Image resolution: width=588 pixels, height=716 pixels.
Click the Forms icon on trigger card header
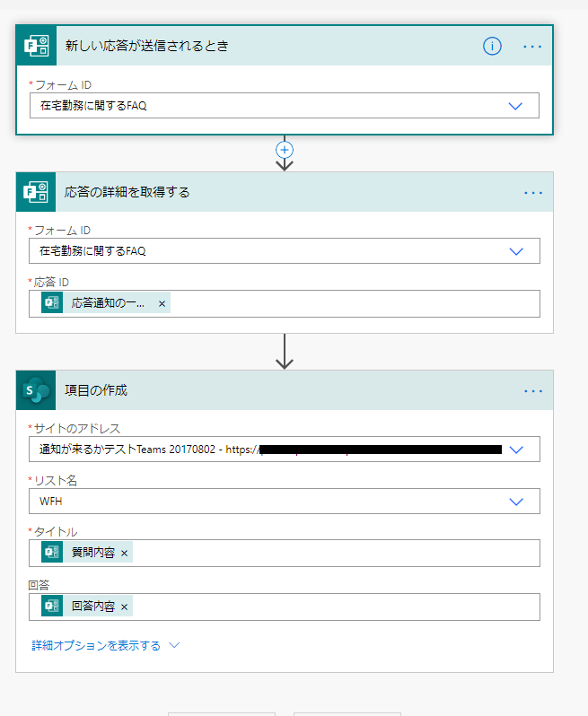(36, 46)
